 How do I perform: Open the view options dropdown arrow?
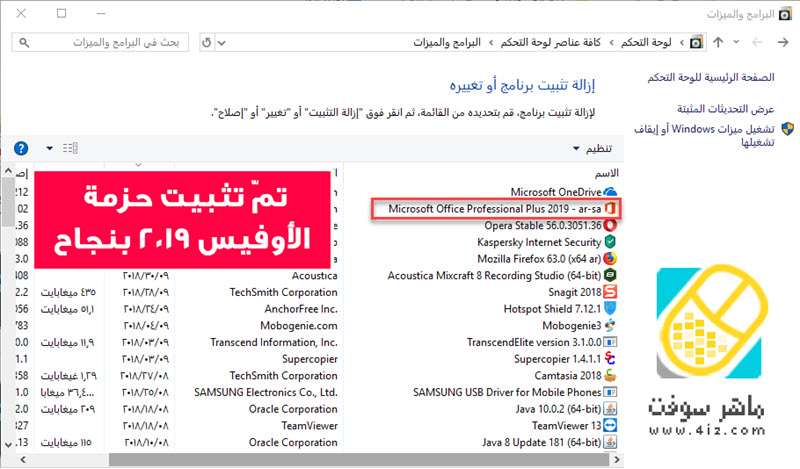[49, 149]
